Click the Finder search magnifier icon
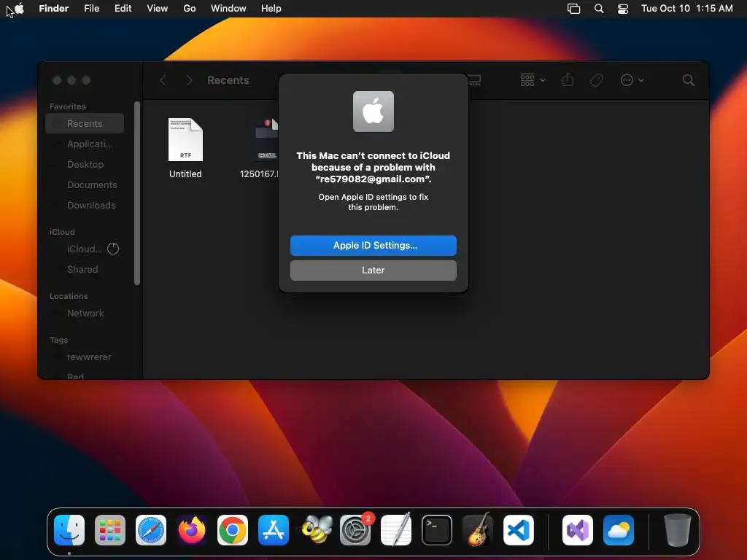The height and width of the screenshot is (560, 747). tap(688, 80)
